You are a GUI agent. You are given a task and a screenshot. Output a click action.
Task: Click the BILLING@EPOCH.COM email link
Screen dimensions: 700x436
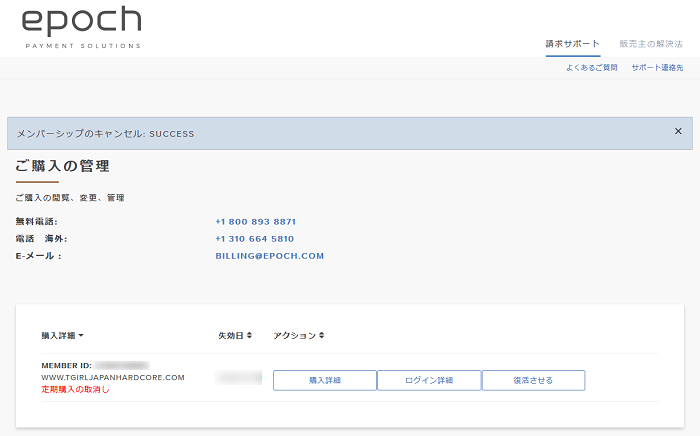click(x=269, y=256)
